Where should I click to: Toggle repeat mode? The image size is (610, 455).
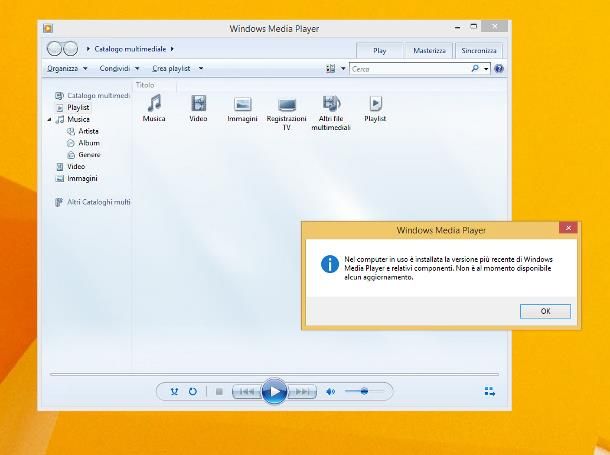(193, 391)
